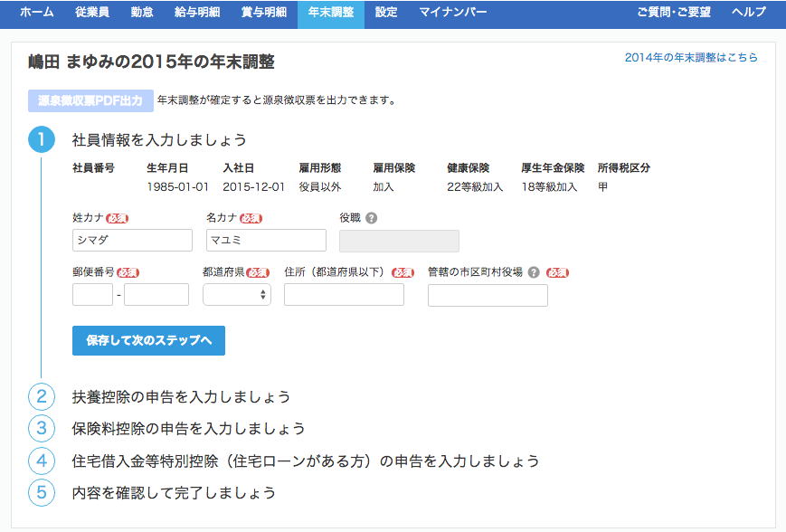Open 賞与明細 tab
Viewport: 786px width, 532px height.
264,12
